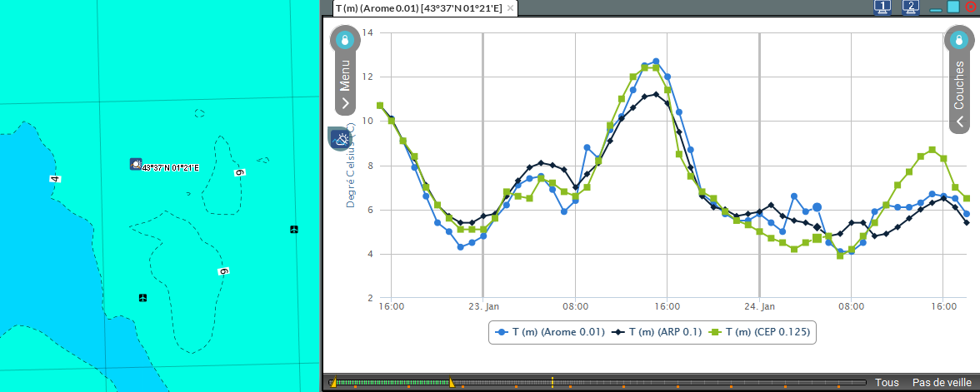The height and width of the screenshot is (392, 980).
Task: Click the lock icon above the Menu panel
Action: (345, 39)
